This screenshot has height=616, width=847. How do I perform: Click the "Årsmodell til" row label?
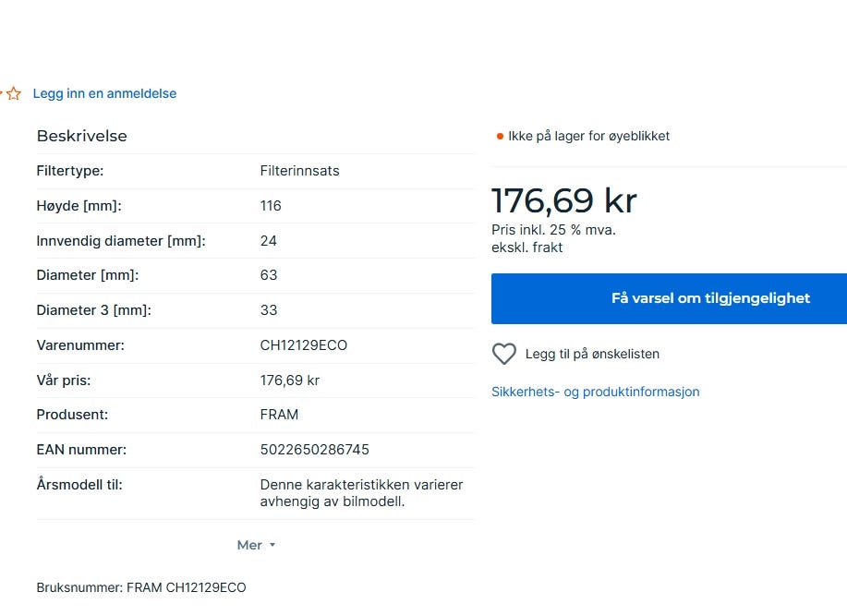[79, 484]
